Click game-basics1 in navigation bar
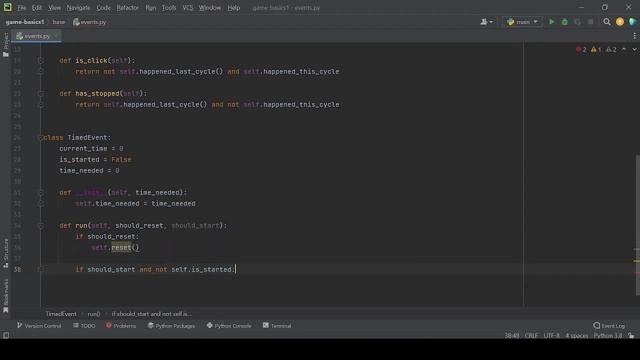The width and height of the screenshot is (640, 360). click(25, 22)
